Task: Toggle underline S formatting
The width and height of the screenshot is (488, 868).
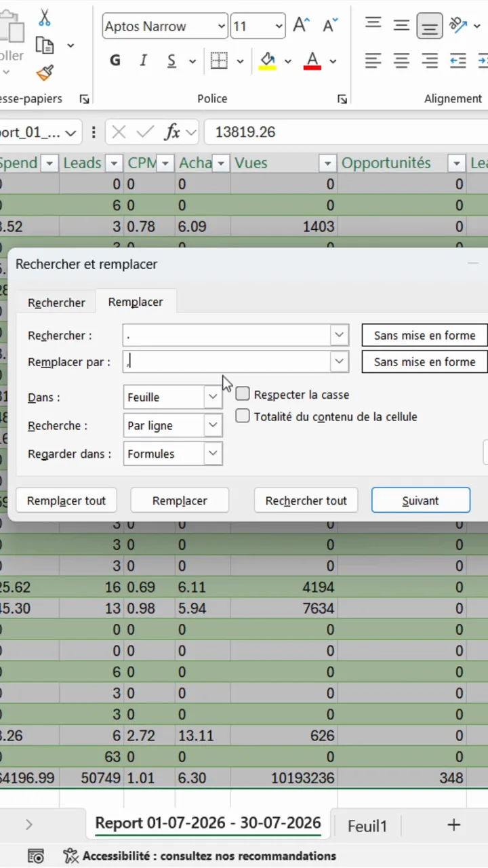Action: tap(171, 61)
